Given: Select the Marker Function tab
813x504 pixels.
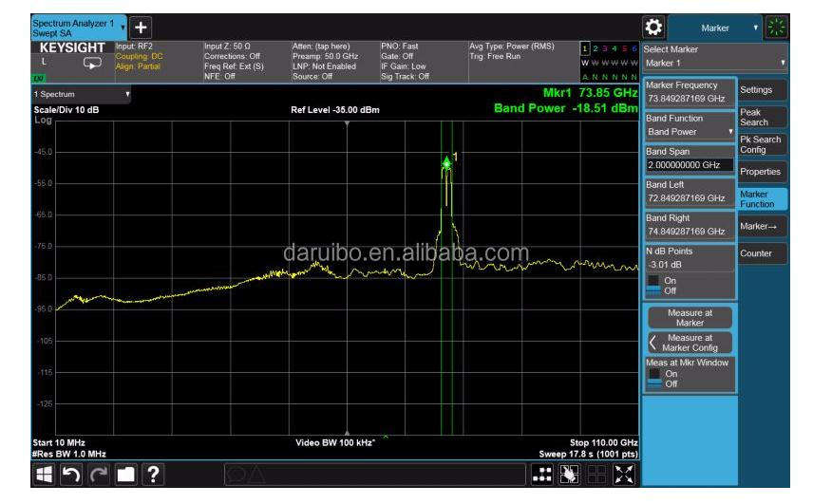Looking at the screenshot, I should pos(763,199).
